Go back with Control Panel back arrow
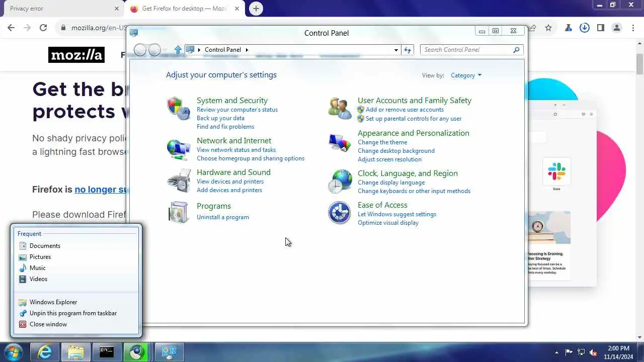This screenshot has width=644, height=362. [140, 50]
